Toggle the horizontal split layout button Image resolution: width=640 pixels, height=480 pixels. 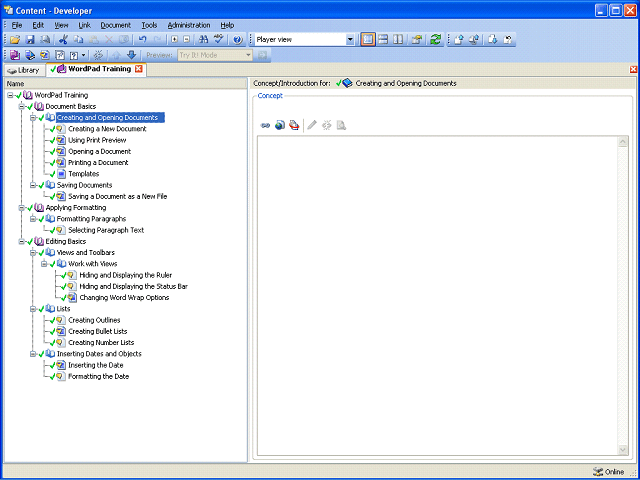point(383,40)
